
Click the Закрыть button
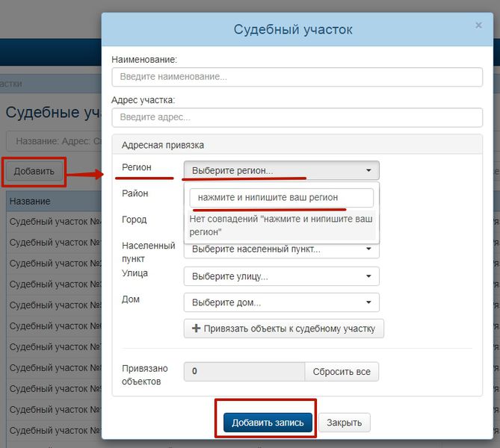pos(344,423)
